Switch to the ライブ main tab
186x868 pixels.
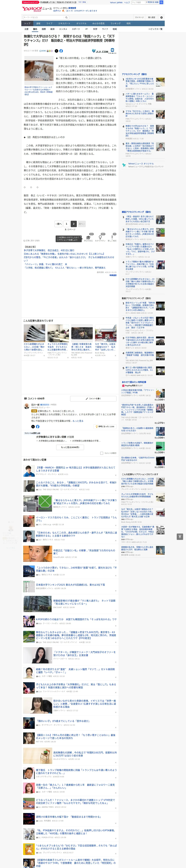pyautogui.click(x=49, y=24)
